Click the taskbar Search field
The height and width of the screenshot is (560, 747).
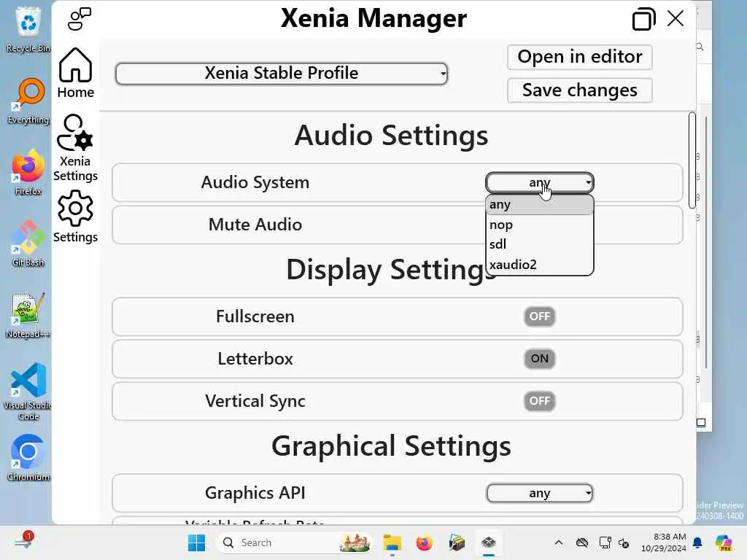pyautogui.click(x=295, y=542)
